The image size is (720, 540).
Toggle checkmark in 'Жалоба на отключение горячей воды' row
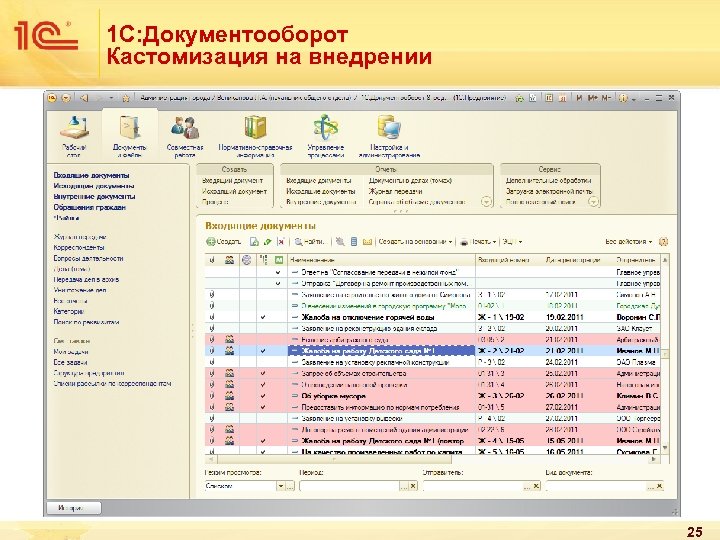(263, 317)
